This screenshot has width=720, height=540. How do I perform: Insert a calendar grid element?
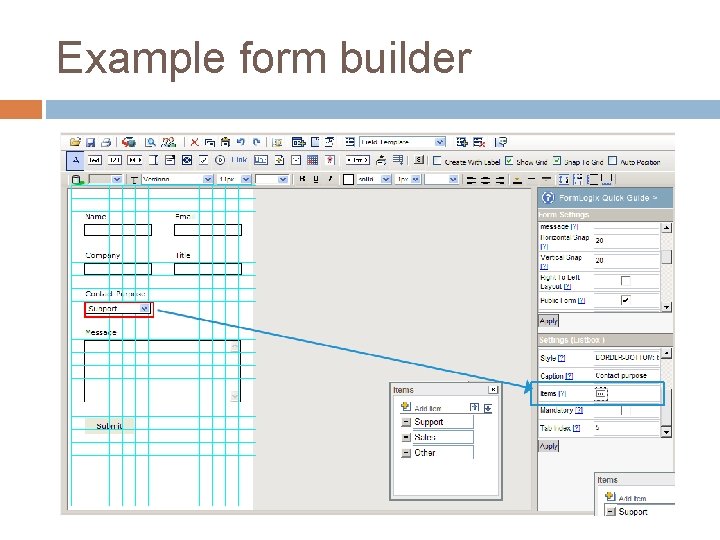[x=312, y=160]
